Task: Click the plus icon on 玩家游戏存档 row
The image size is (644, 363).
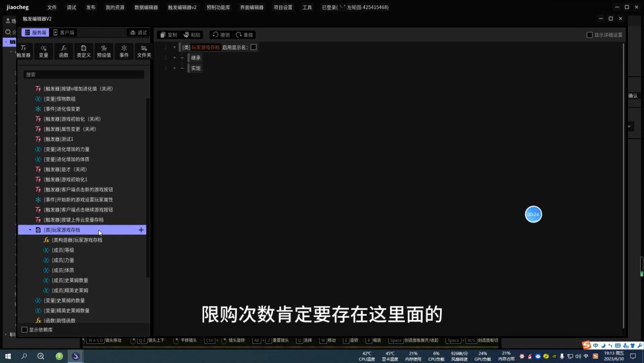Action: [x=141, y=230]
